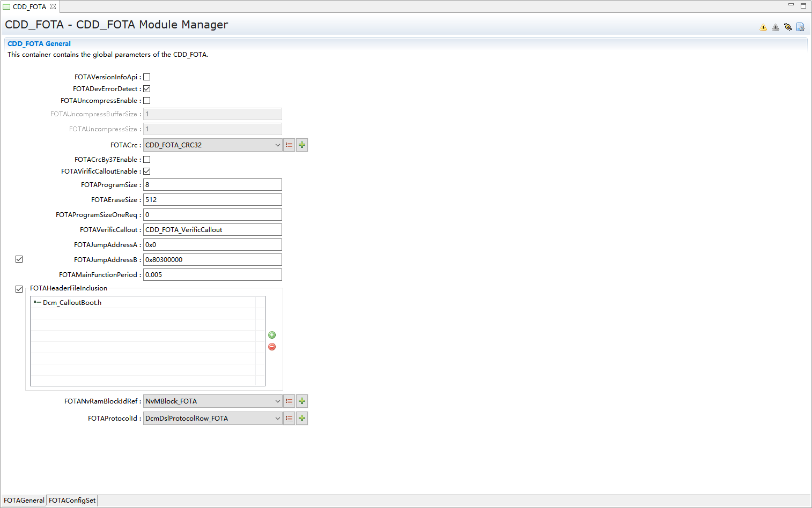Switch to the FOTAGeneral tab
The image size is (812, 508).
click(24, 500)
